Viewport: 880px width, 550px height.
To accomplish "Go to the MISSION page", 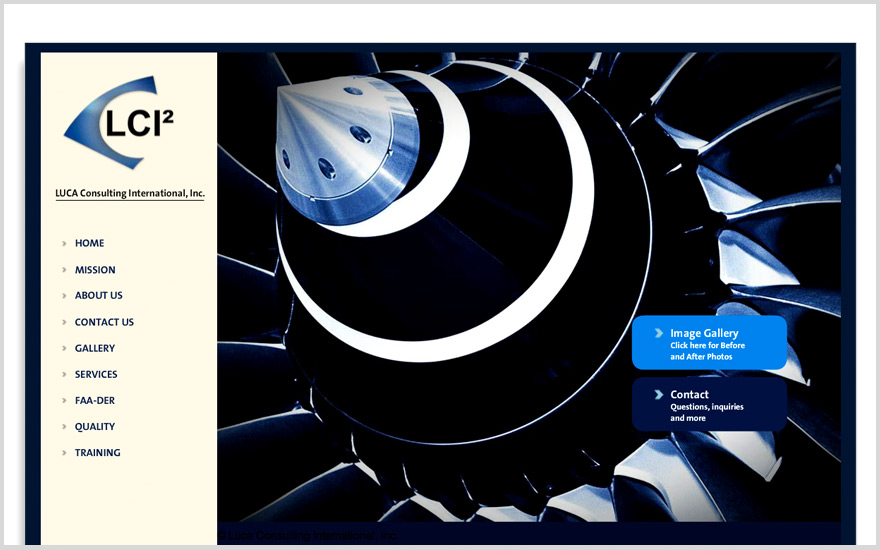I will click(95, 270).
